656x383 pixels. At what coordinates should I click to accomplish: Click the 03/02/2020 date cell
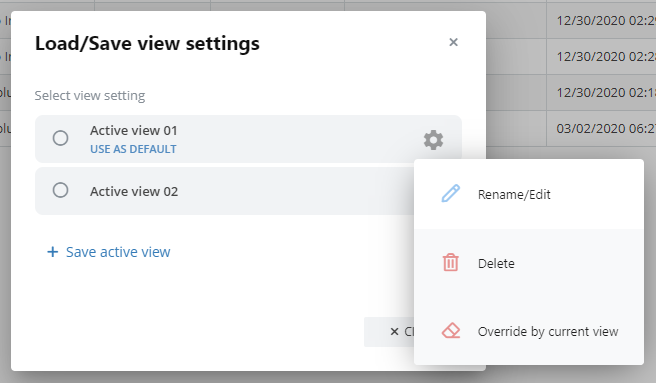coord(601,129)
